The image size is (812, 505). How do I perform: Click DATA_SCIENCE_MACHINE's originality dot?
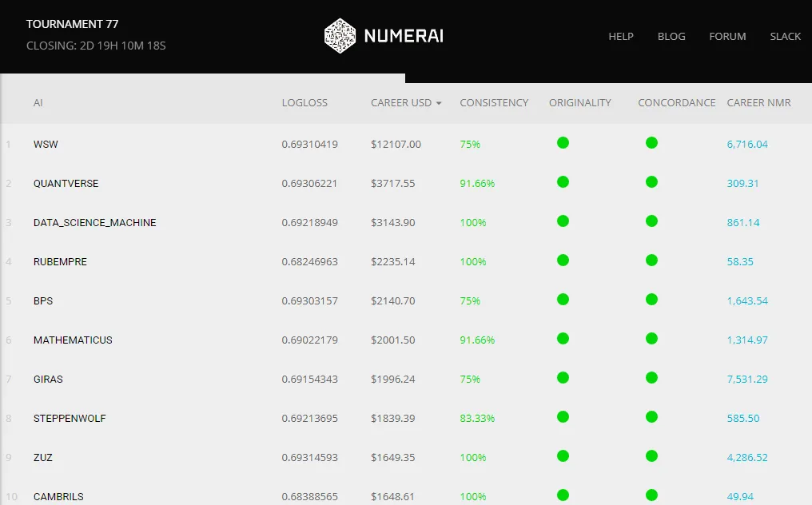coord(563,221)
